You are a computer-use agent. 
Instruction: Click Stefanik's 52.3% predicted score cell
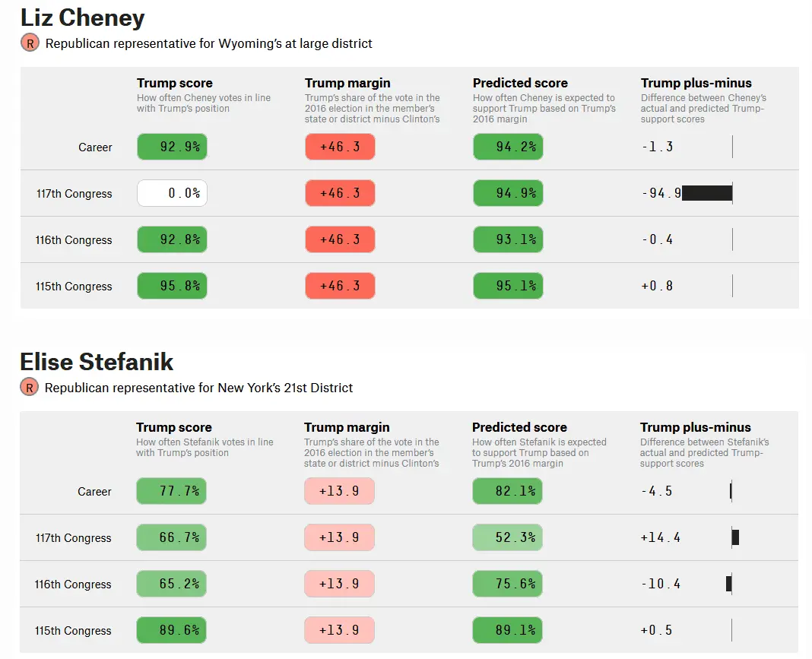(x=507, y=537)
